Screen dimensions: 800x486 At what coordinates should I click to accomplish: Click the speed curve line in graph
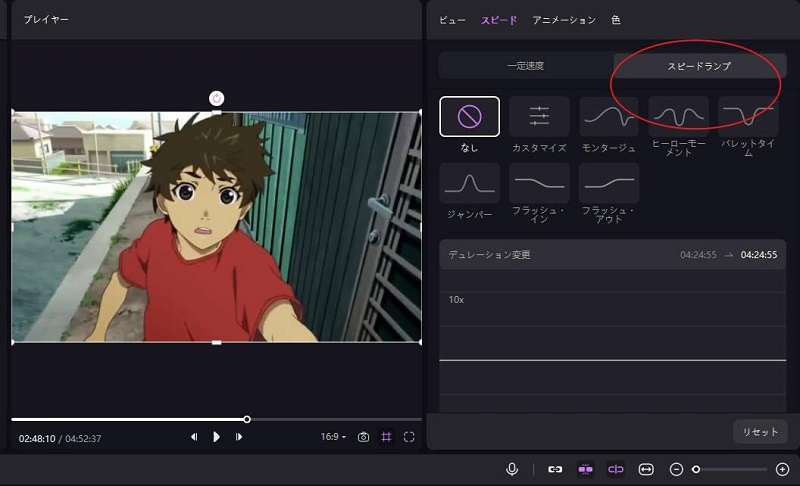tap(613, 360)
